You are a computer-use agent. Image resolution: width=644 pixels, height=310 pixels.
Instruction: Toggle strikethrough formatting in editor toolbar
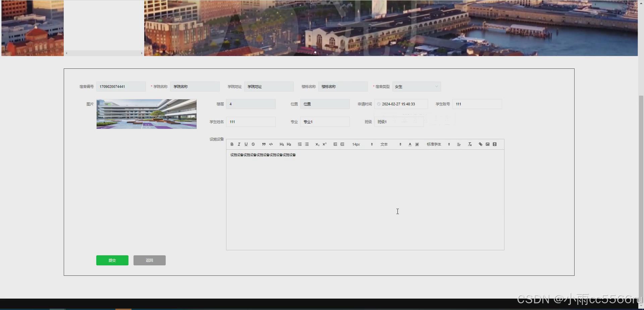pyautogui.click(x=253, y=144)
